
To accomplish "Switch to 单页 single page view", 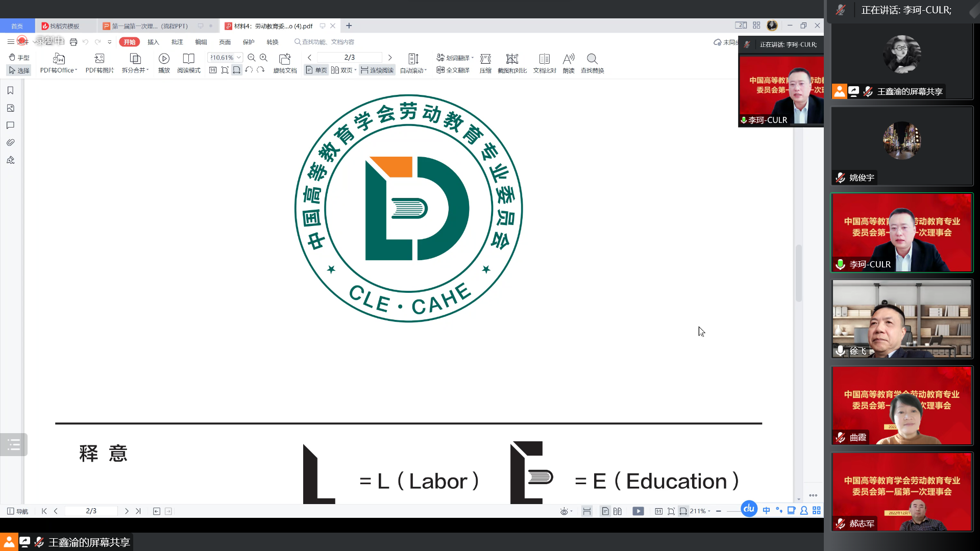I will click(x=316, y=70).
